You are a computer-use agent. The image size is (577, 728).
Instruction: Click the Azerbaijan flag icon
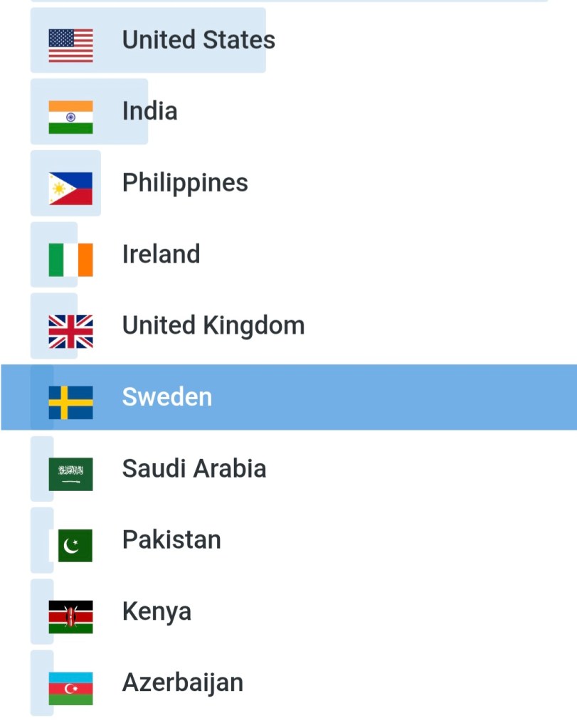(70, 688)
